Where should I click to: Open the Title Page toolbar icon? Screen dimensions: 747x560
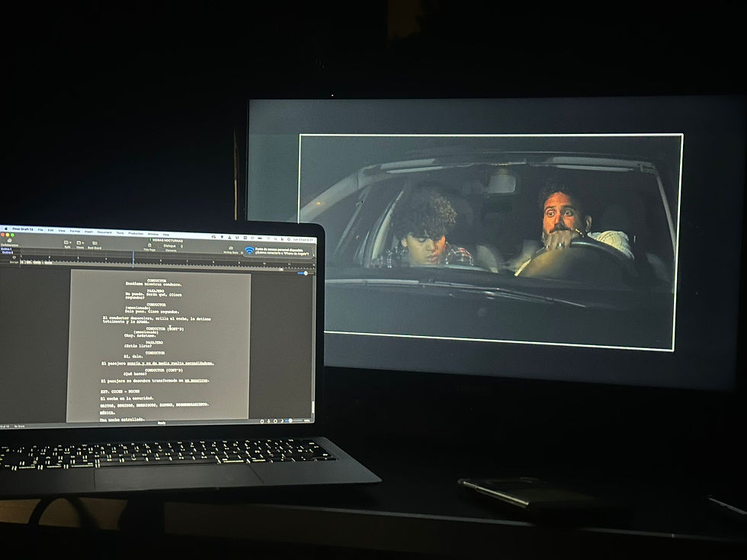click(149, 247)
